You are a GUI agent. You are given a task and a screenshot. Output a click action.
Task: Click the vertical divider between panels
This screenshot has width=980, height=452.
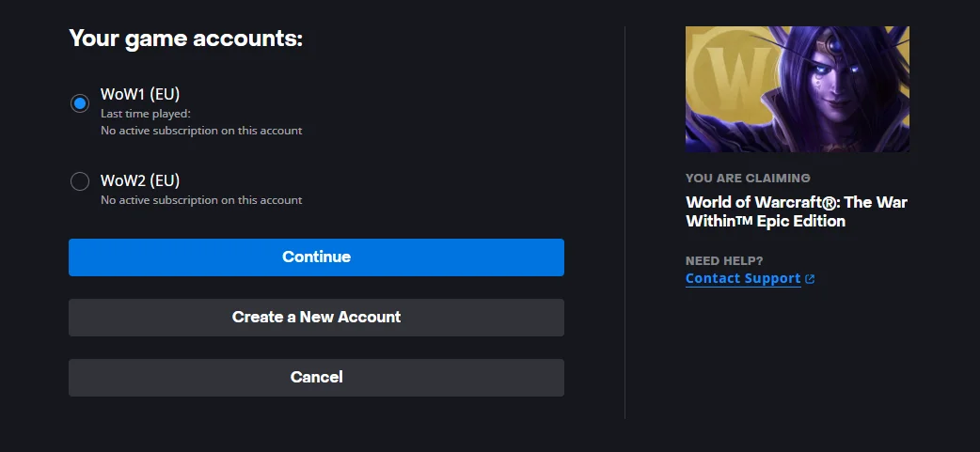[625, 223]
